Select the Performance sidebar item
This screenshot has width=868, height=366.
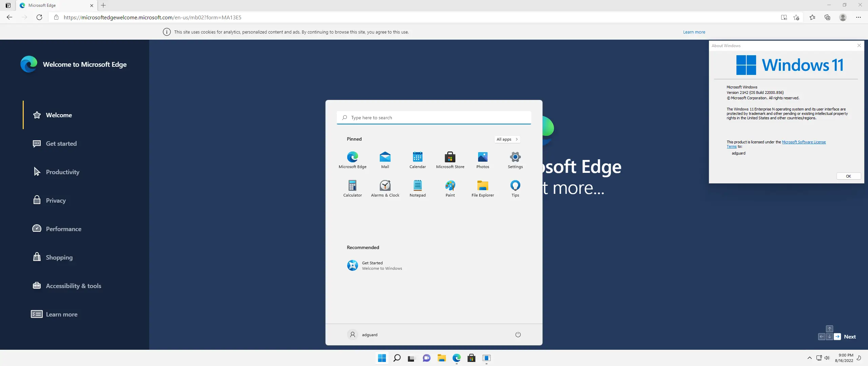(x=63, y=229)
